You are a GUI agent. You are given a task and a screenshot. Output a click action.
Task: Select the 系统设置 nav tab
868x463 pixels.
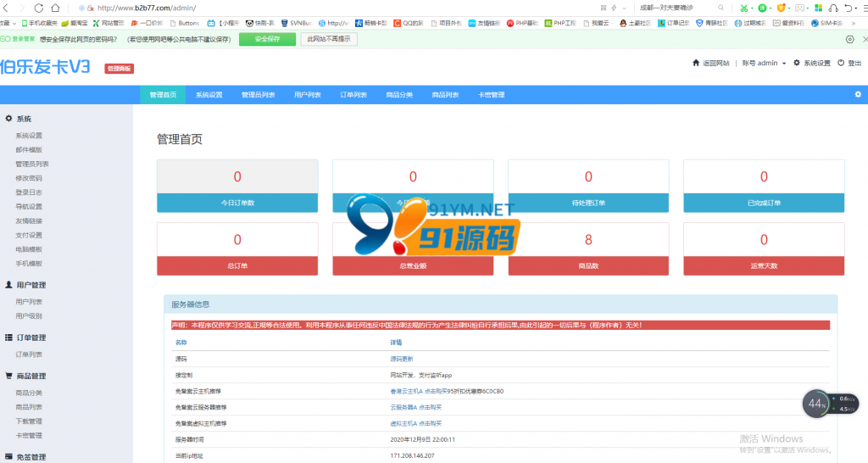pos(209,95)
